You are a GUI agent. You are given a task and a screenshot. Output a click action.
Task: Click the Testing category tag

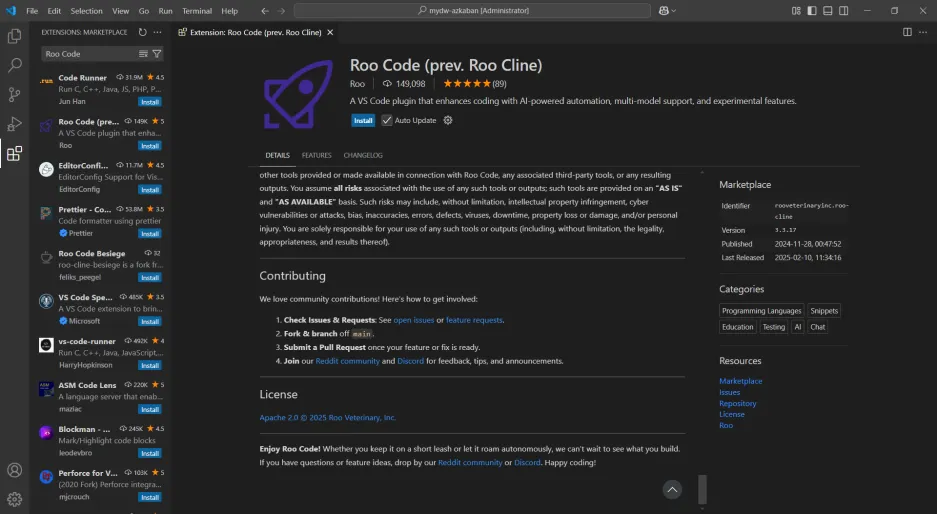coord(773,327)
